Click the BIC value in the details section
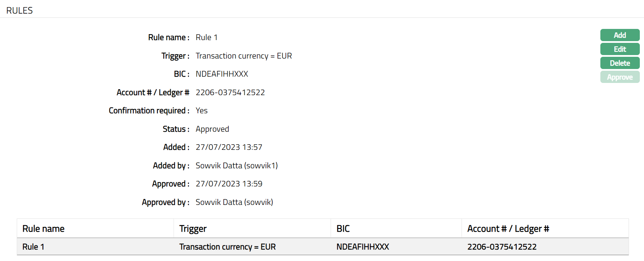Image resolution: width=644 pixels, height=261 pixels. click(x=222, y=74)
